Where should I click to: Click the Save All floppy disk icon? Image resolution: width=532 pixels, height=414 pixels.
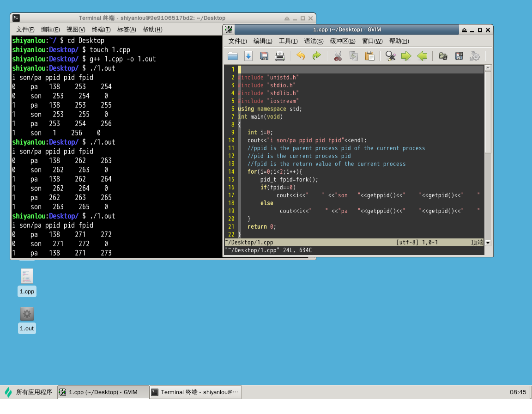(x=264, y=56)
